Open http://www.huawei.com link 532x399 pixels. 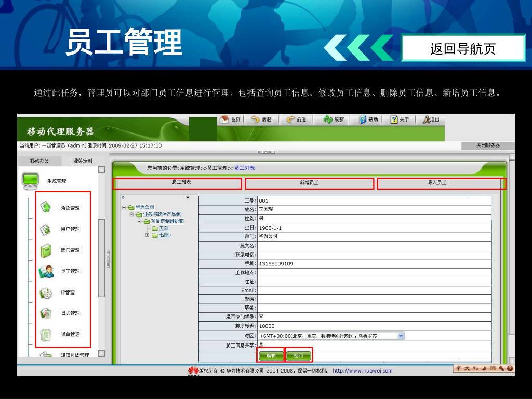pos(362,370)
